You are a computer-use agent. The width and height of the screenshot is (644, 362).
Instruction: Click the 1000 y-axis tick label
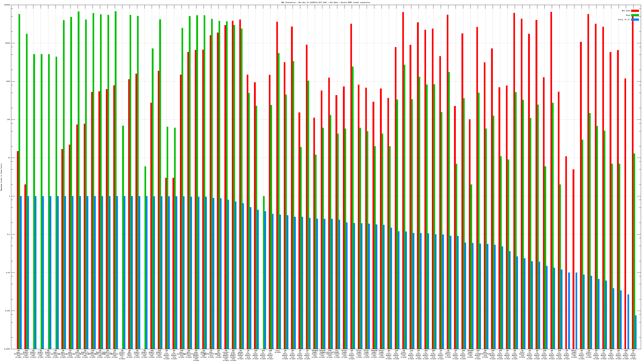(x=8, y=81)
